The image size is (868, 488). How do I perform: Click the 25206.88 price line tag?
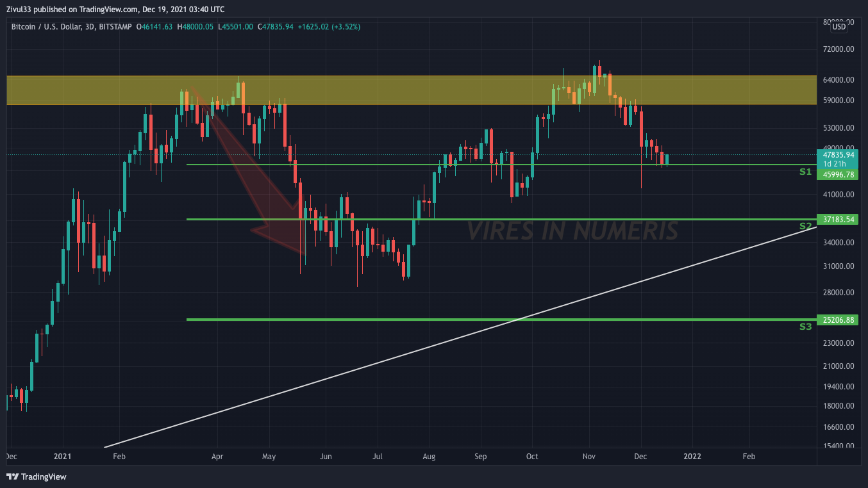[839, 320]
